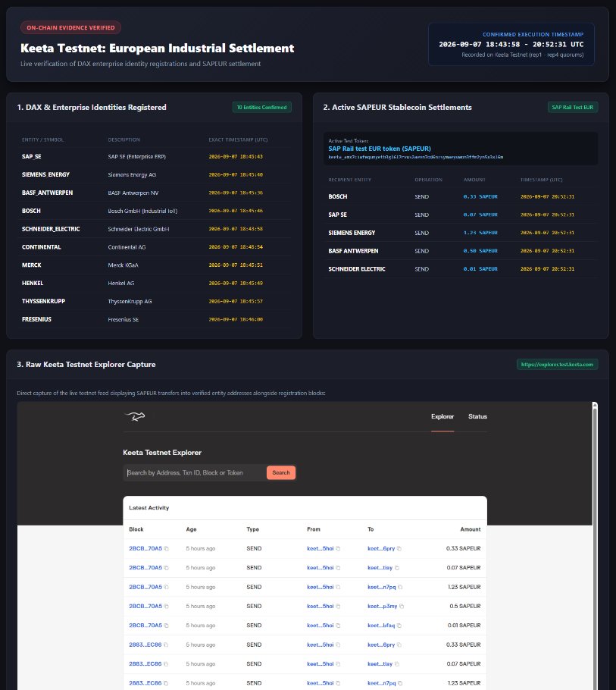
Task: Click the Amount column header in Latest Activity
Action: 470,529
